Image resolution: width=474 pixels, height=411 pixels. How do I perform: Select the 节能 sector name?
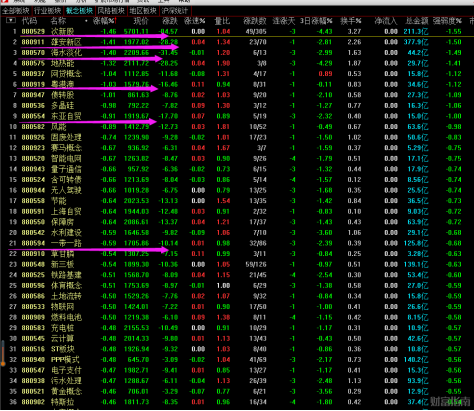click(x=59, y=201)
